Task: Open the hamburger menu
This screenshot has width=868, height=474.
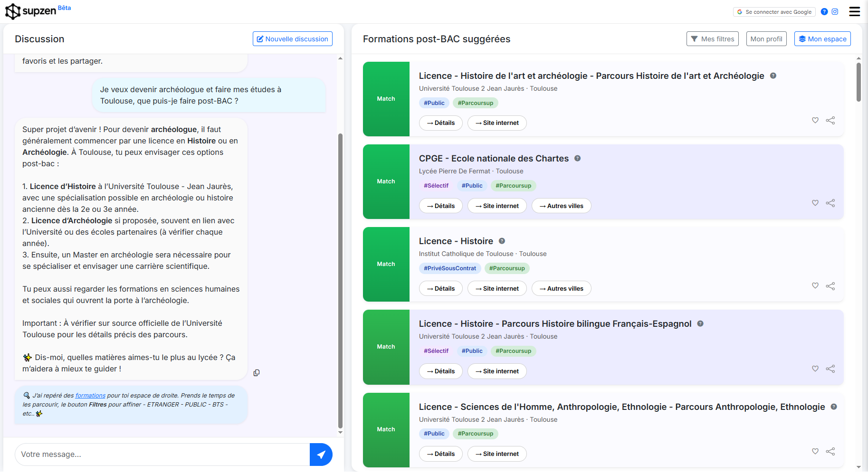Action: coord(854,11)
